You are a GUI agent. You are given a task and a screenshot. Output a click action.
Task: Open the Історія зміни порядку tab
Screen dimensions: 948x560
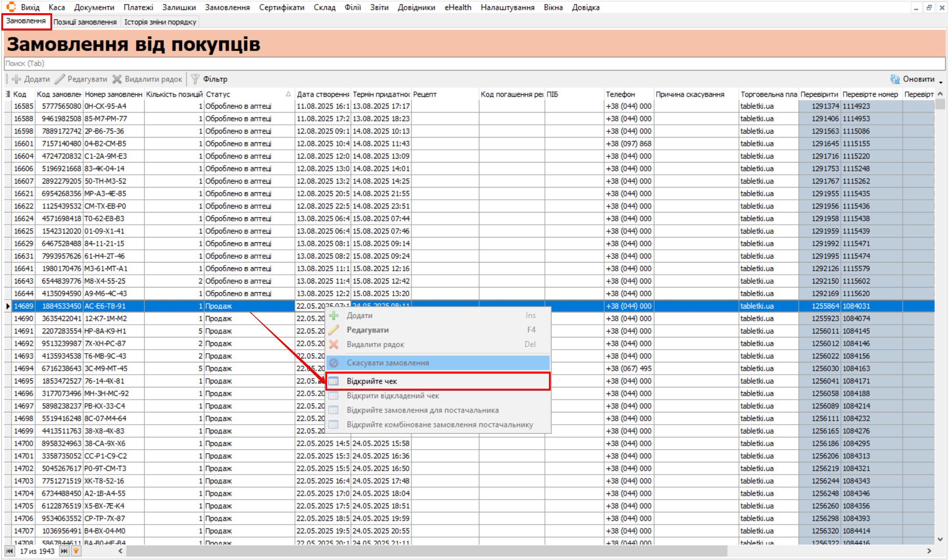pos(160,22)
